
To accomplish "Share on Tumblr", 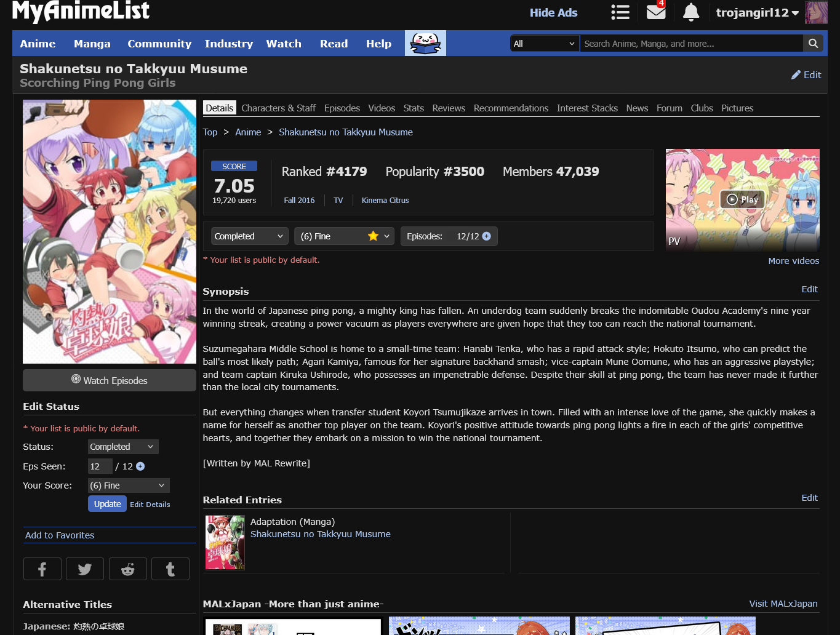I will click(170, 569).
